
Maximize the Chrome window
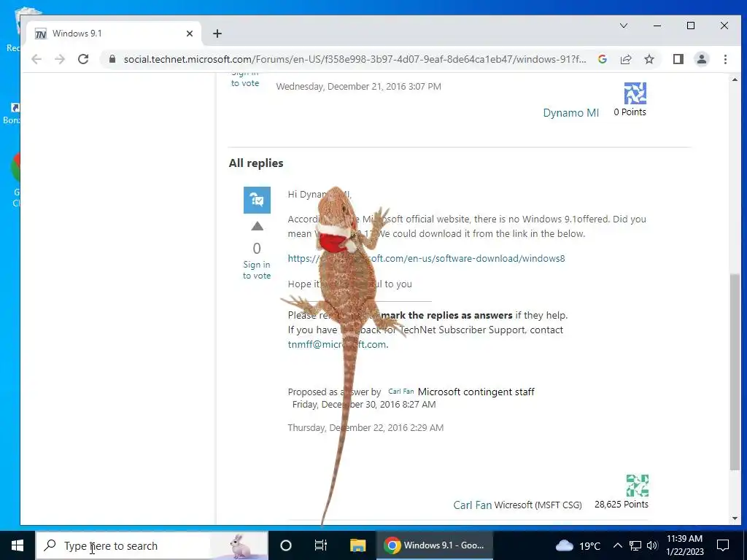coord(690,26)
